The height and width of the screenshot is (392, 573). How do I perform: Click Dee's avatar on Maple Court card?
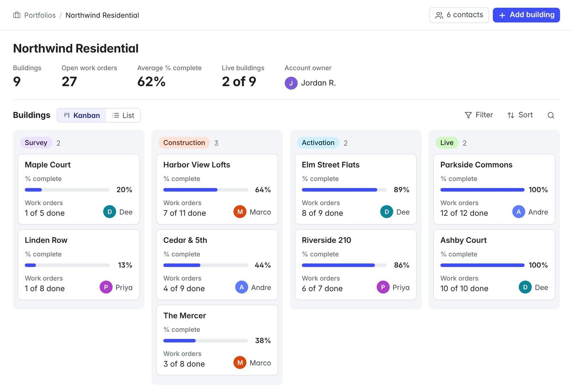pos(110,212)
